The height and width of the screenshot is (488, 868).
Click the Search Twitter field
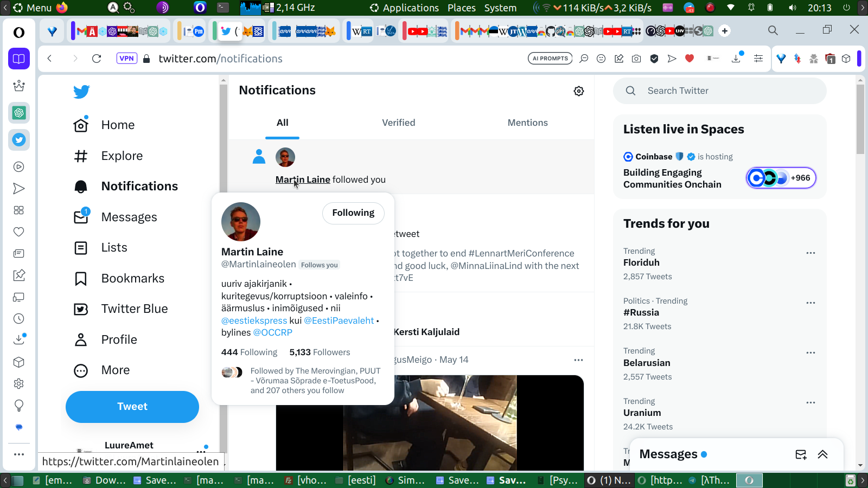click(x=720, y=91)
